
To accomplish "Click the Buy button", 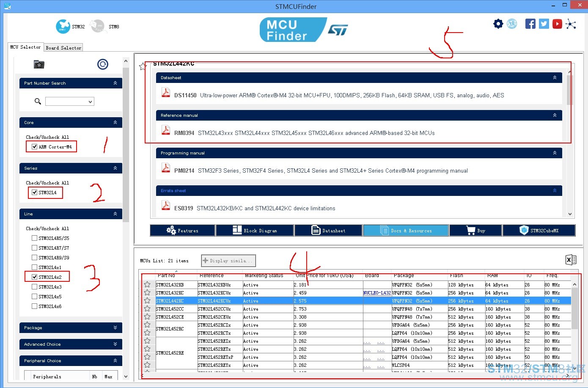I will click(x=476, y=230).
